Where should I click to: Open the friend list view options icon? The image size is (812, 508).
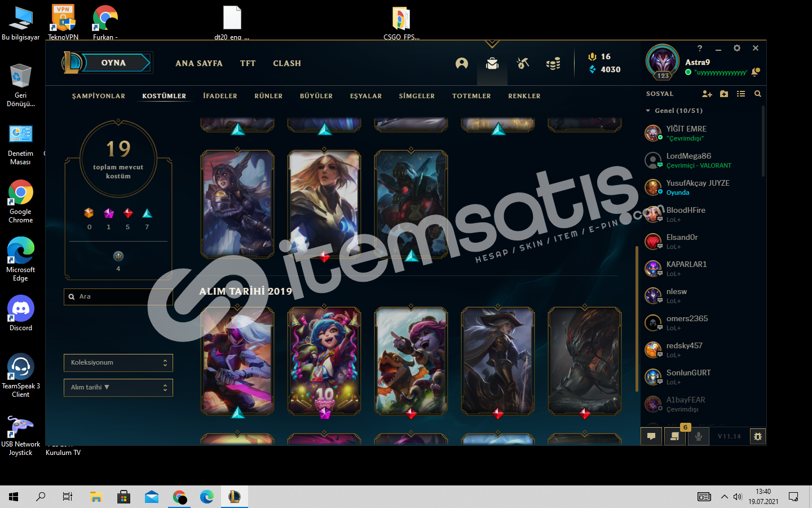[x=741, y=94]
